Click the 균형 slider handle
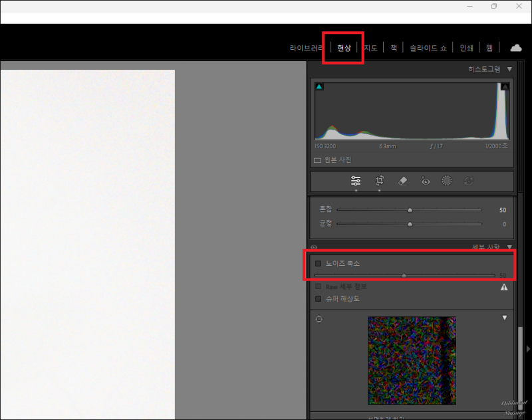Image resolution: width=532 pixels, height=420 pixels. pyautogui.click(x=410, y=224)
